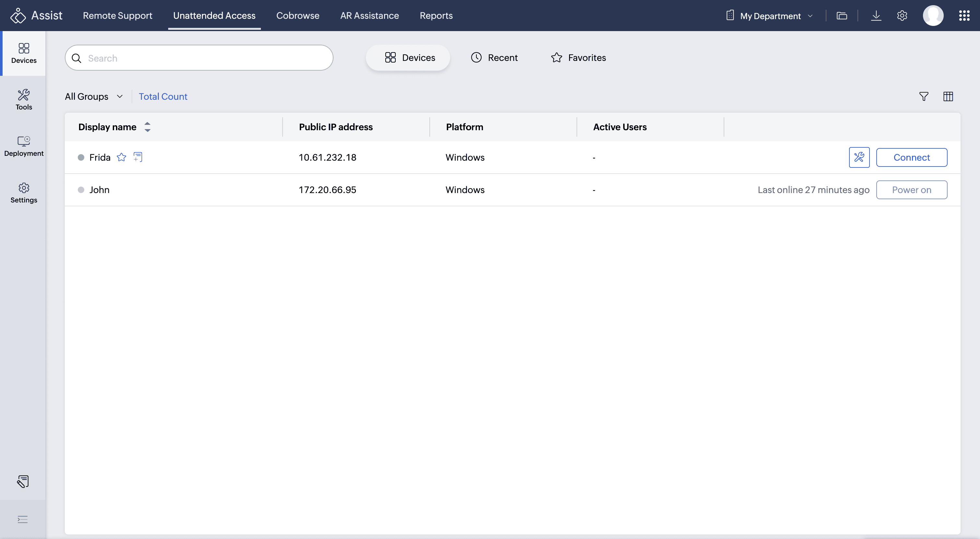Switch to the Remote Support tab
The image size is (980, 539).
click(118, 16)
